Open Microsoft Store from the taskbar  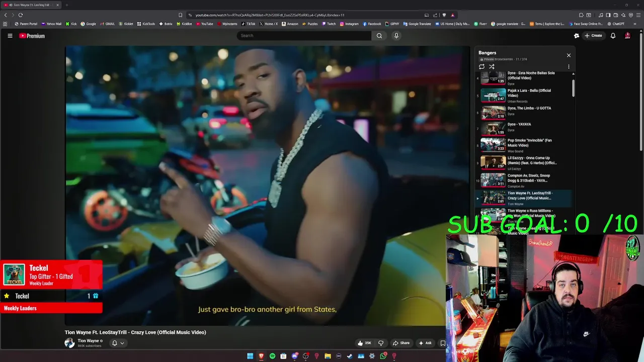pyautogui.click(x=283, y=356)
